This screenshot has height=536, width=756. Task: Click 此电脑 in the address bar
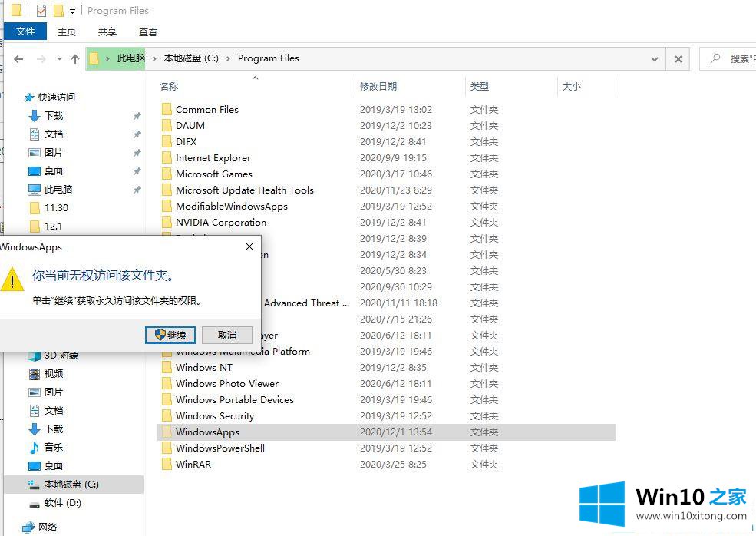130,58
